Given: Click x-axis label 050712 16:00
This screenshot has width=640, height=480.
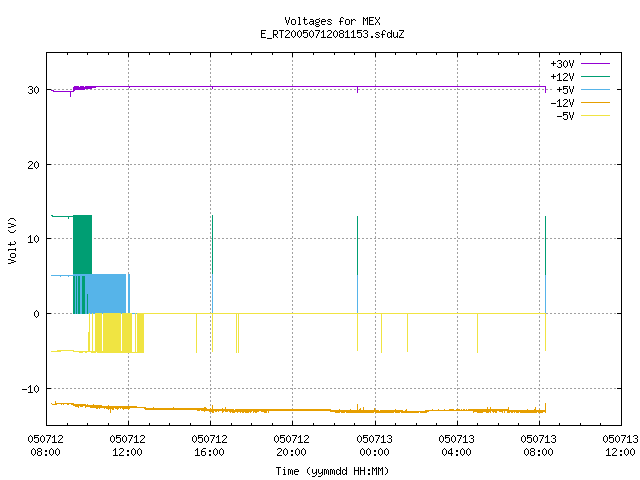Looking at the screenshot, I should point(209,446).
